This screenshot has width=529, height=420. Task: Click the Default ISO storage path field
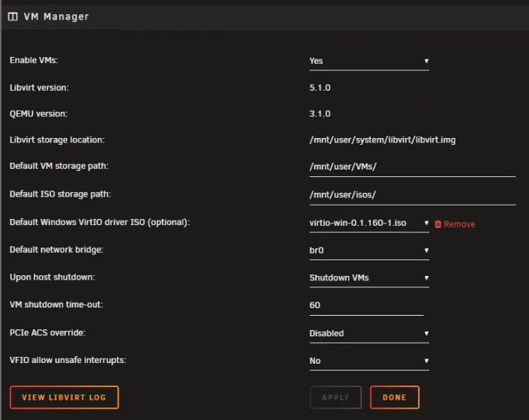(412, 195)
